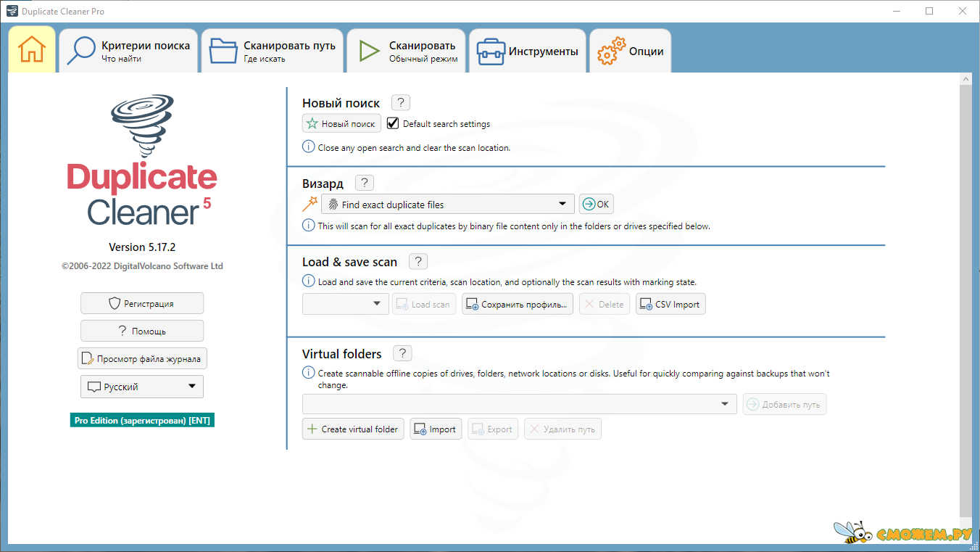Click Удалить путь button
980x552 pixels.
[x=562, y=429]
